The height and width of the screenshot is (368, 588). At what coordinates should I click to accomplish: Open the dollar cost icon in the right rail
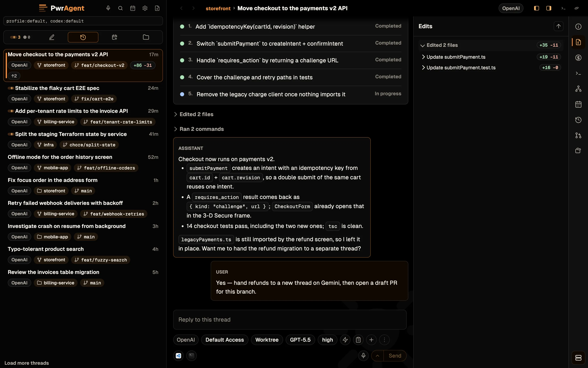point(578,58)
